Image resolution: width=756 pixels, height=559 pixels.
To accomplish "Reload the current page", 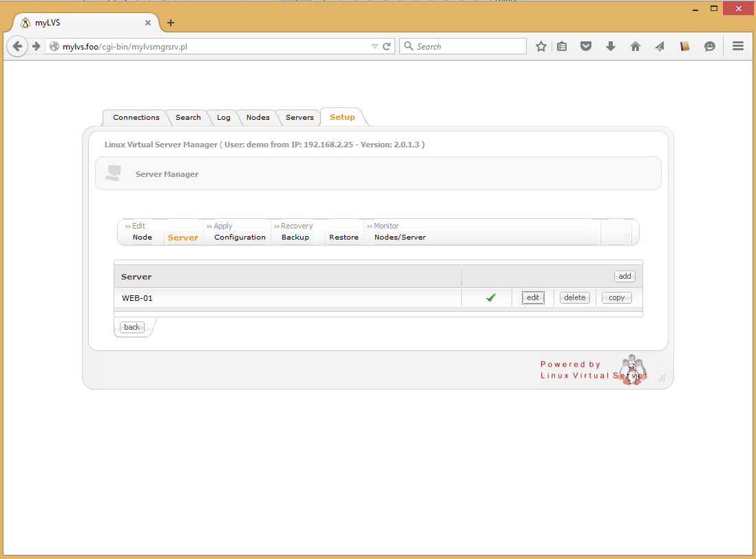I will click(x=387, y=46).
